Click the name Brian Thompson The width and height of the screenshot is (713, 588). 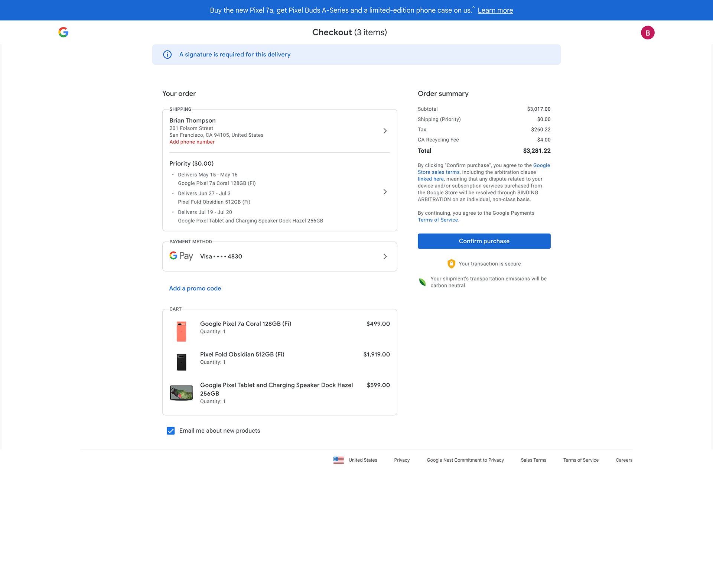click(192, 121)
